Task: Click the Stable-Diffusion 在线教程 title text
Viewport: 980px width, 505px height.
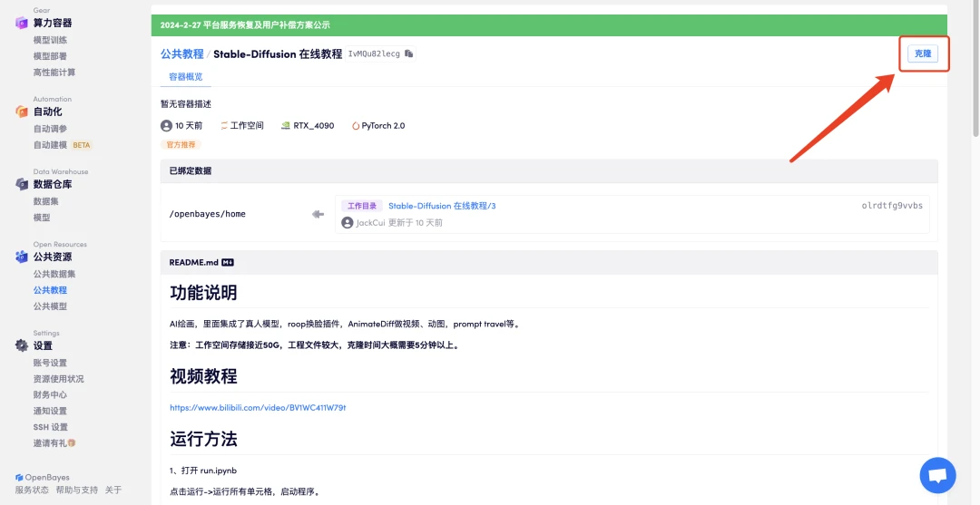Action: pyautogui.click(x=278, y=53)
